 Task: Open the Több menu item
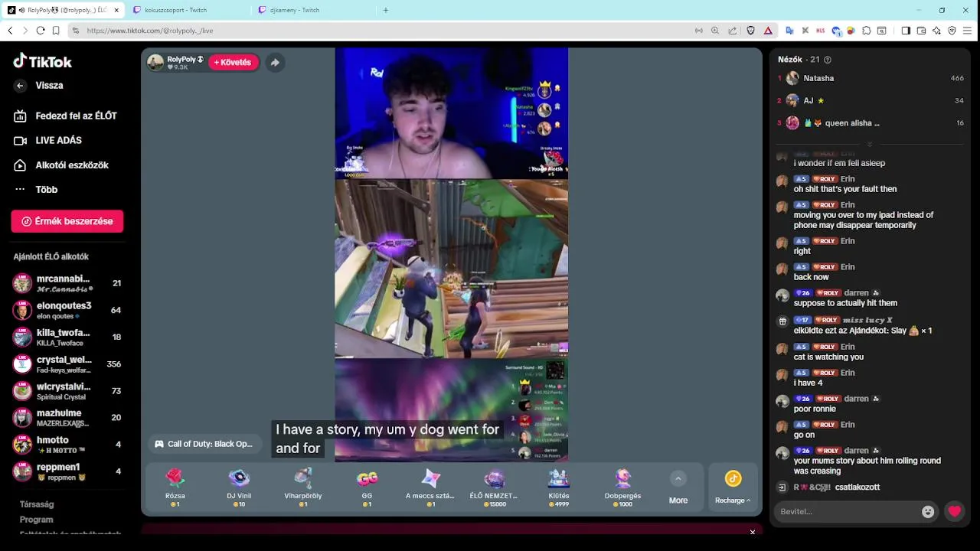[x=37, y=189]
